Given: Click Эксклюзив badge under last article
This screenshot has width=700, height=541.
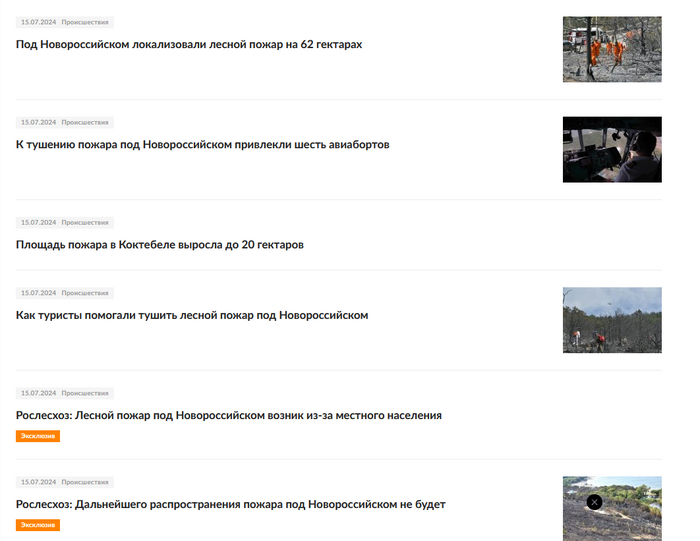Looking at the screenshot, I should click(38, 525).
